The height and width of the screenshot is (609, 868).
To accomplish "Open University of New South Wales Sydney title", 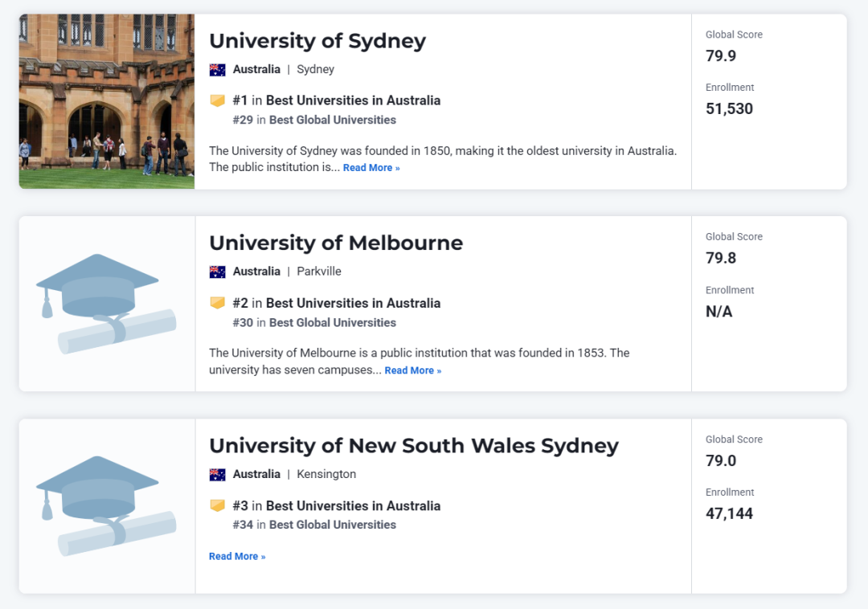I will tap(414, 446).
